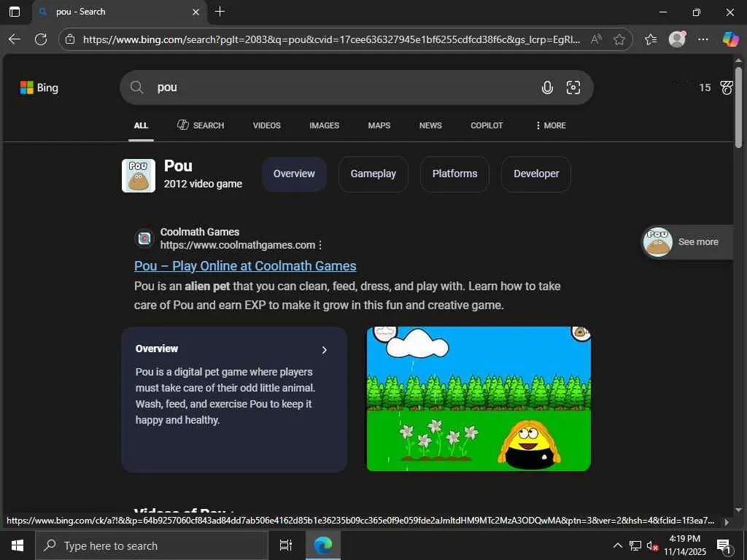747x560 pixels.
Task: Close the 'pou - Search' tab
Action: pos(196,12)
